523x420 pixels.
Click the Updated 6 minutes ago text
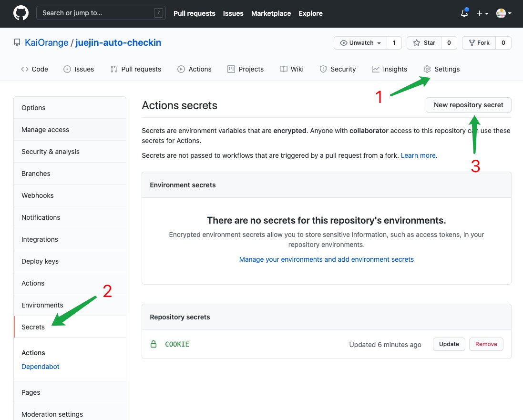click(385, 345)
